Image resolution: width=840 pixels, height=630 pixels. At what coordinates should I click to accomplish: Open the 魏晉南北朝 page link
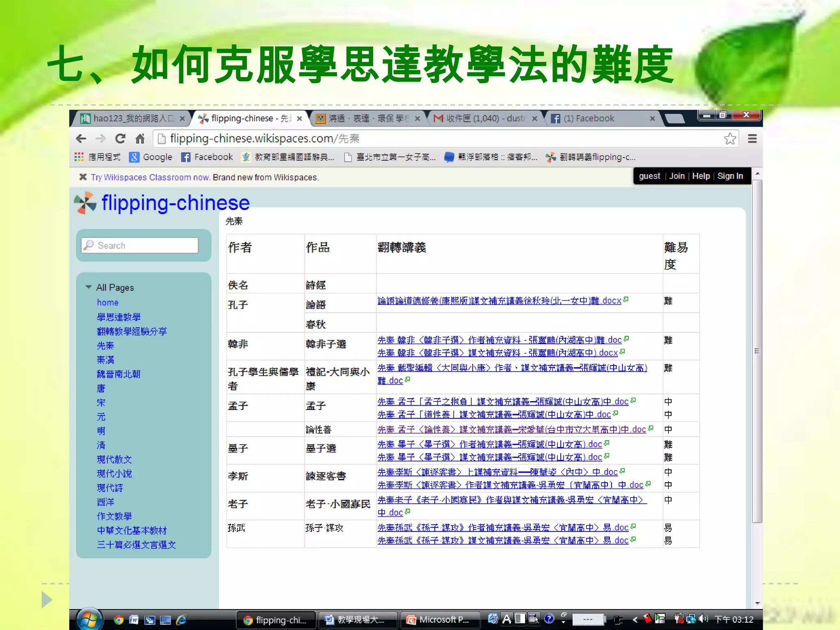[x=119, y=374]
